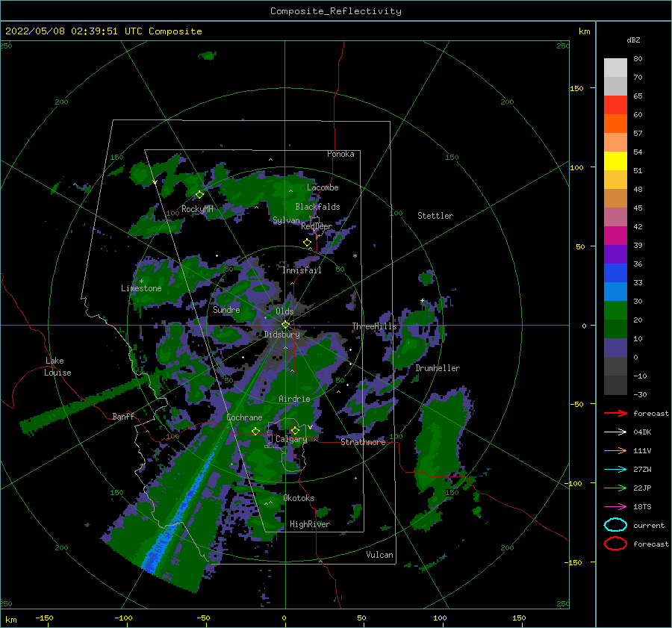
Task: Click yellow diamond marker above RockyMH
Action: (x=199, y=195)
